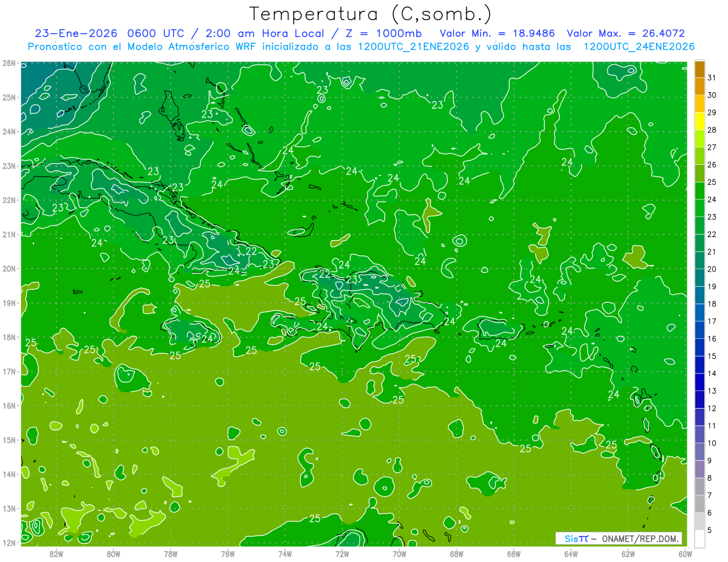Image resolution: width=728 pixels, height=562 pixels.
Task: Click the purple swatch between 9 and 10
Action: [x=699, y=452]
